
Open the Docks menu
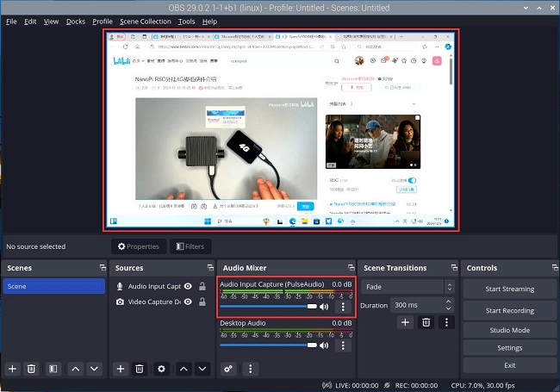pyautogui.click(x=76, y=22)
